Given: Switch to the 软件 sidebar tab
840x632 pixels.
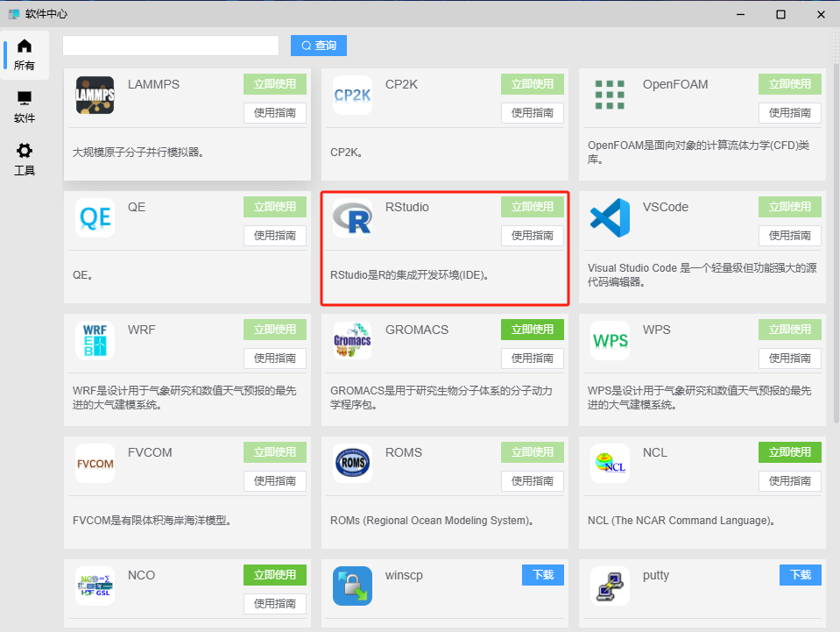Looking at the screenshot, I should pos(25,108).
